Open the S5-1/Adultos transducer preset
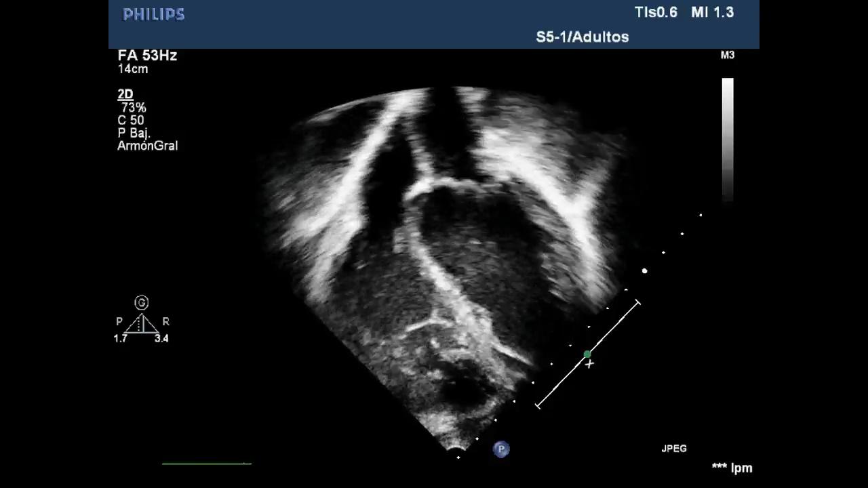 coord(582,37)
